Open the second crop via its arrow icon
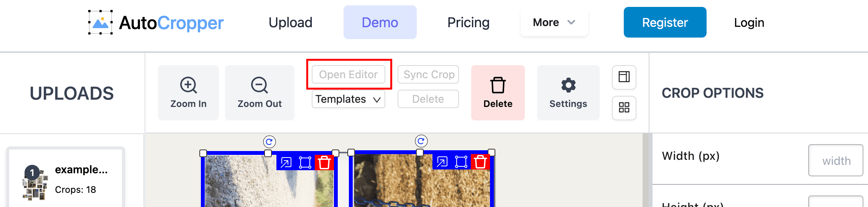The height and width of the screenshot is (207, 868). tap(442, 162)
